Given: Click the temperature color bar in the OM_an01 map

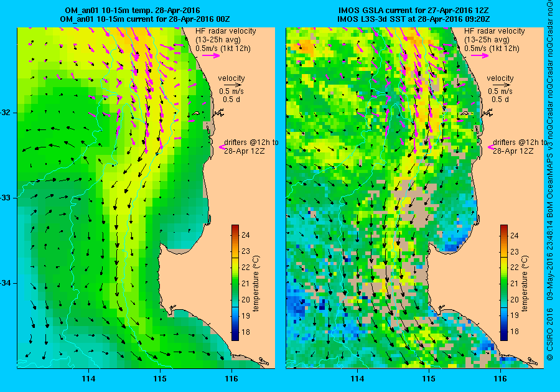Looking at the screenshot, I should (x=235, y=282).
